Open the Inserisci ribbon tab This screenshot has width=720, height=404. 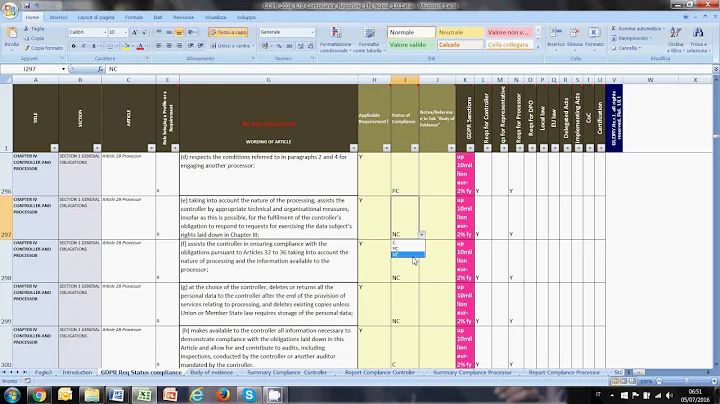tap(58, 17)
